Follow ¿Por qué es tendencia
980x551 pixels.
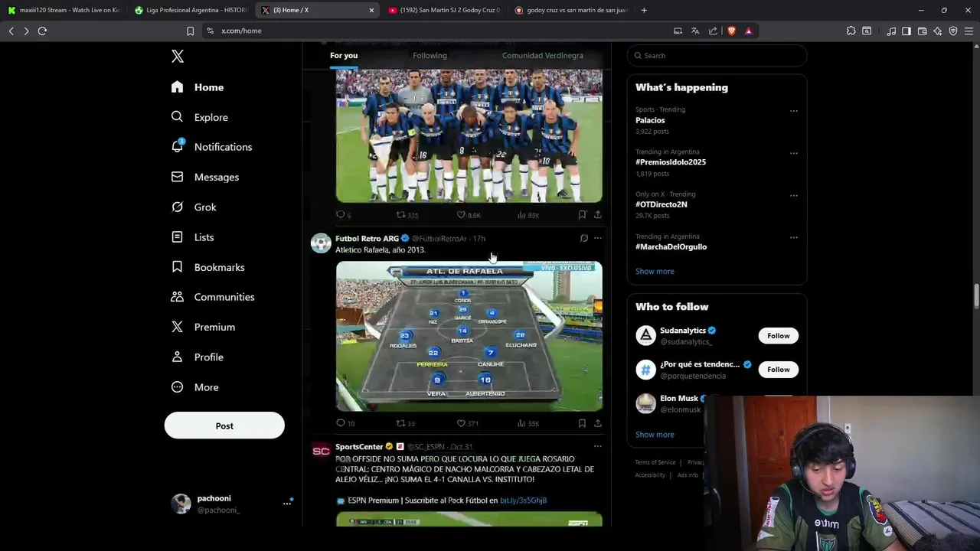coord(778,370)
